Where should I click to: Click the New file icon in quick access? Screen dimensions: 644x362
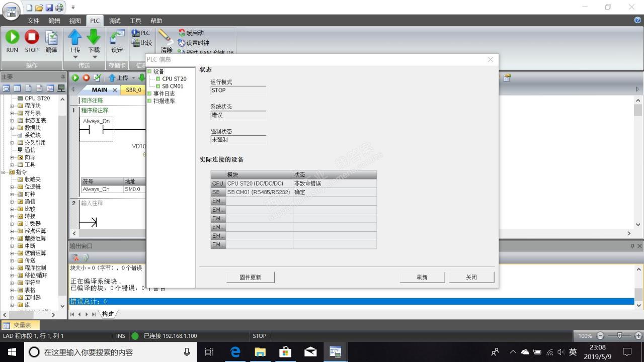pos(30,7)
